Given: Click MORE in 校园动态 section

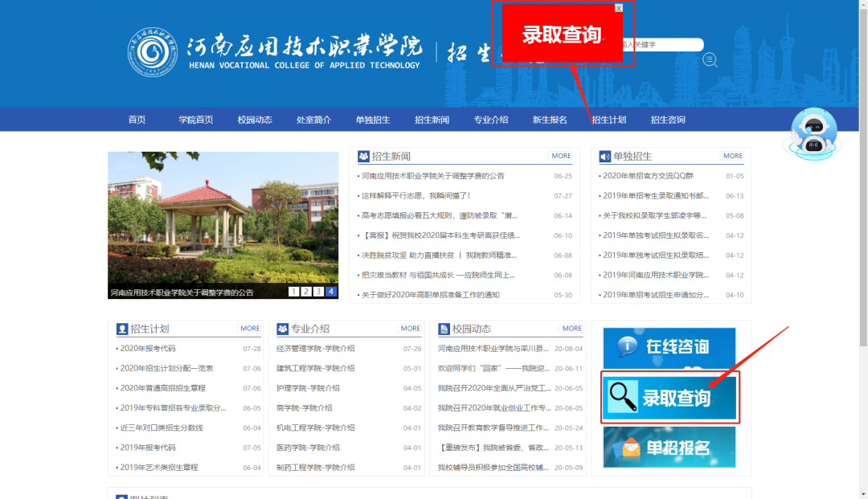Looking at the screenshot, I should 572,329.
